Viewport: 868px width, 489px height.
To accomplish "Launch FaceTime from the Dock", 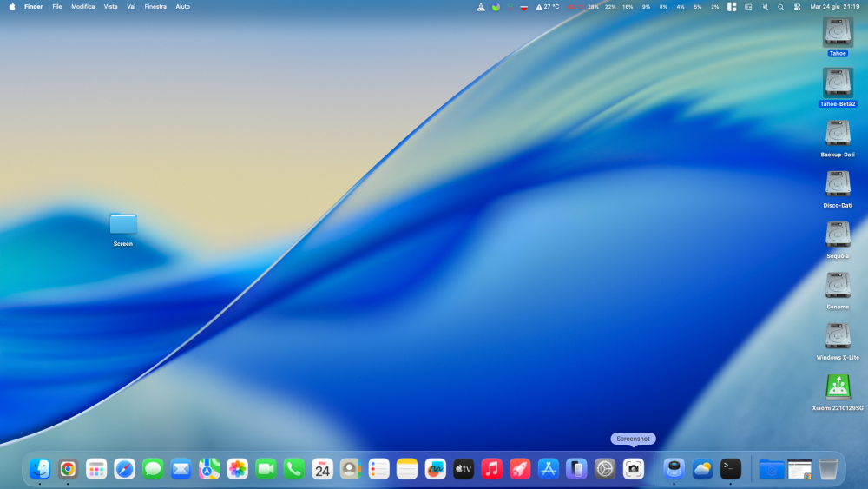I will (266, 469).
